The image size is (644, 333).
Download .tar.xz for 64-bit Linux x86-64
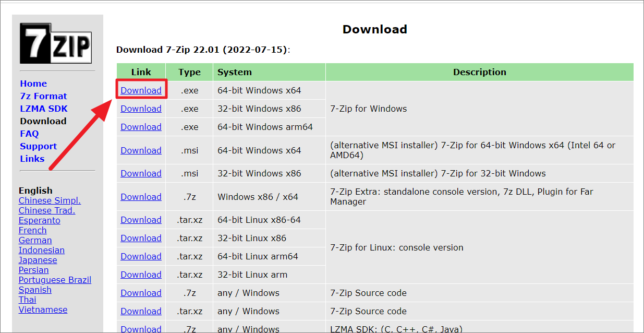click(141, 220)
